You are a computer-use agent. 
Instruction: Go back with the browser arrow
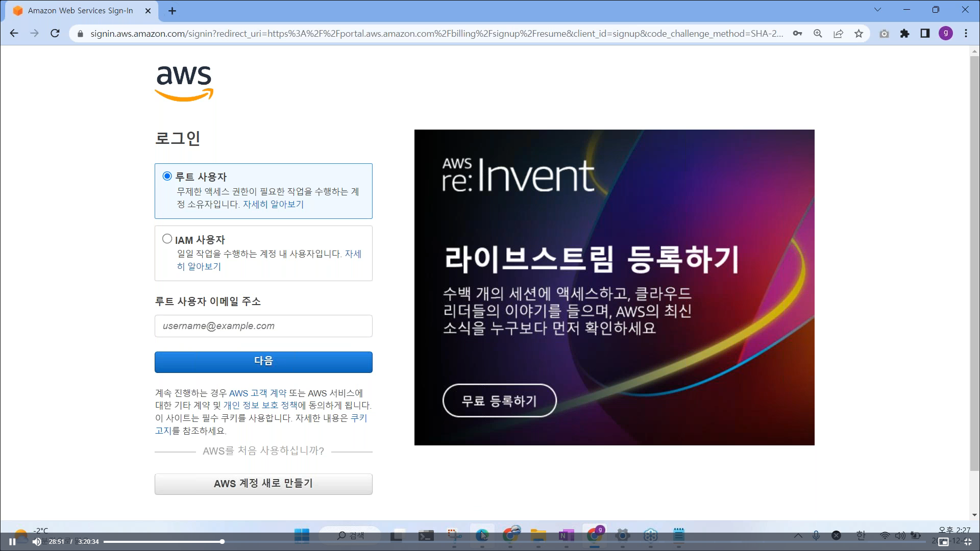click(x=14, y=34)
